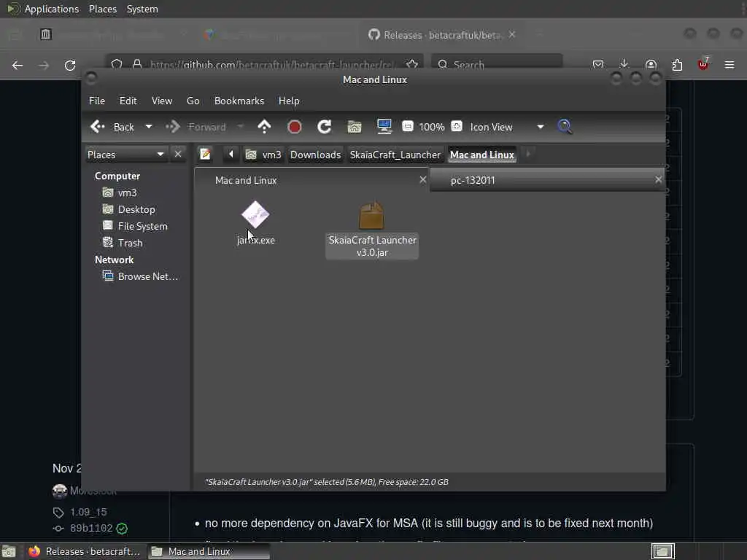The height and width of the screenshot is (560, 747).
Task: Open the Edit menu
Action: (x=128, y=101)
